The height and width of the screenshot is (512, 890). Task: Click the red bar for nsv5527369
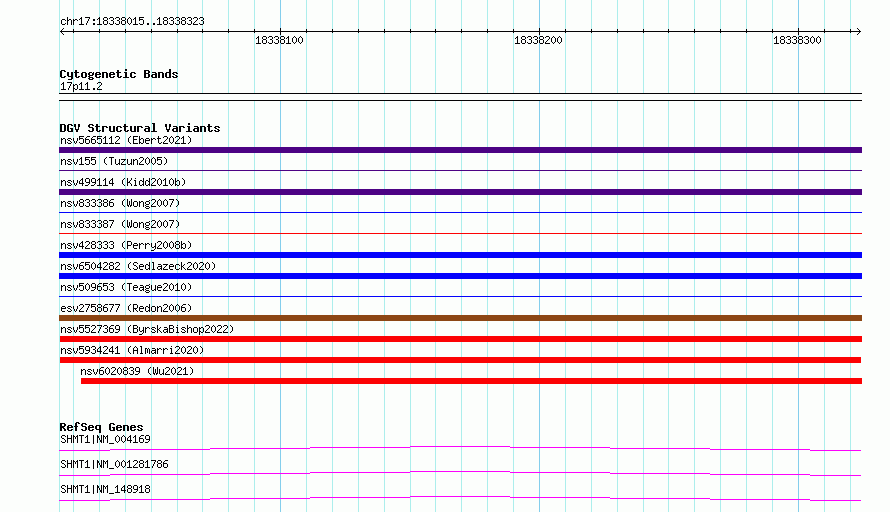point(460,339)
